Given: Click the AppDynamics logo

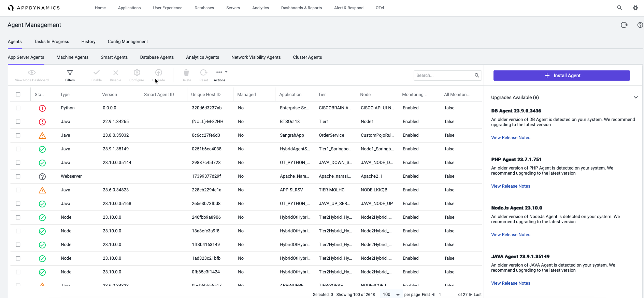Looking at the screenshot, I should pos(34,8).
